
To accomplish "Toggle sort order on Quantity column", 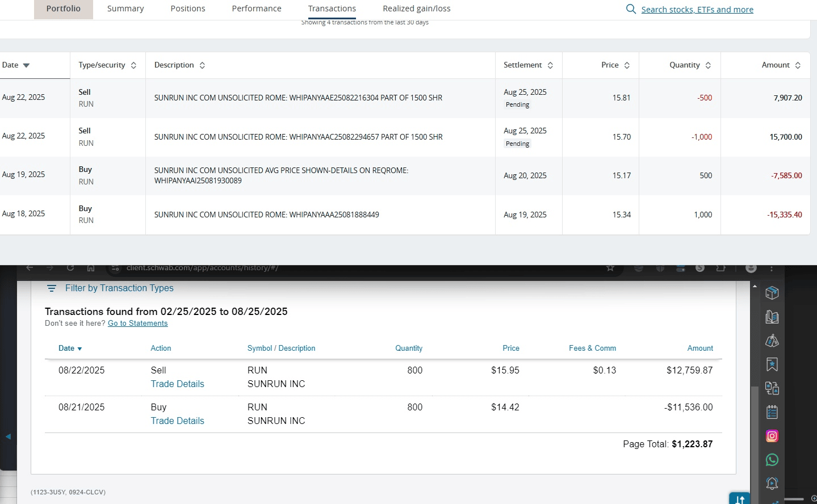I will pos(708,65).
